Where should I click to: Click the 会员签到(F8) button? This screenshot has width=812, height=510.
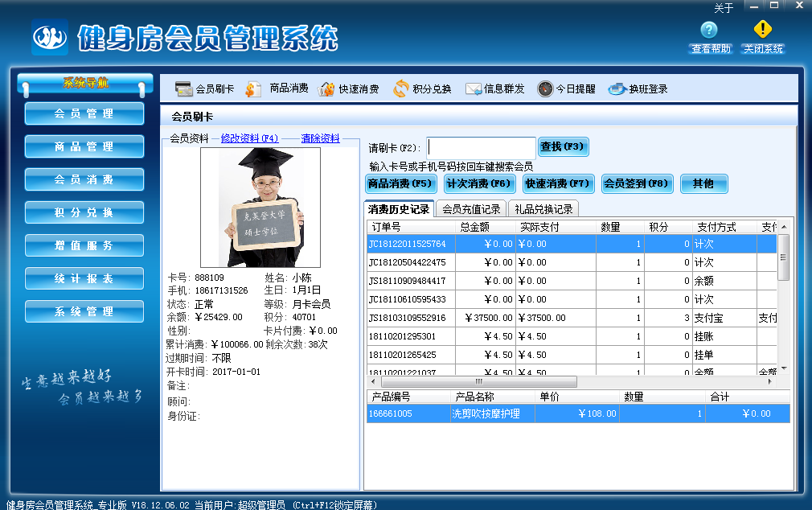(635, 183)
